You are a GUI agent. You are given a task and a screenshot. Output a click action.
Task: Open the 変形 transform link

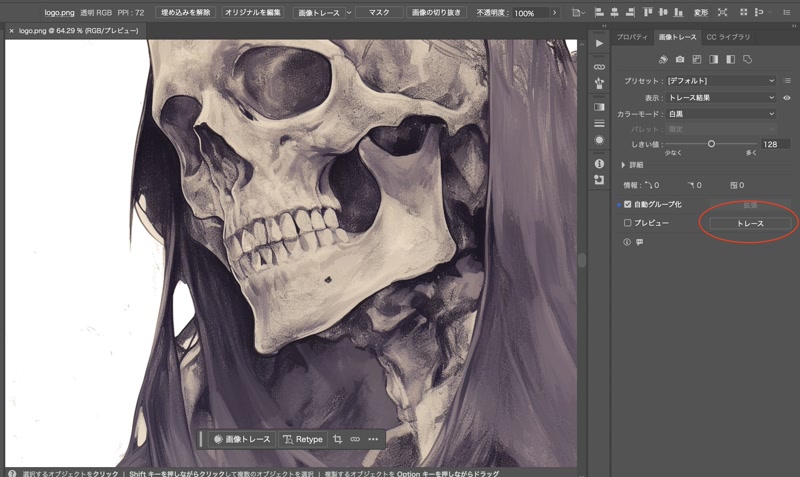701,12
